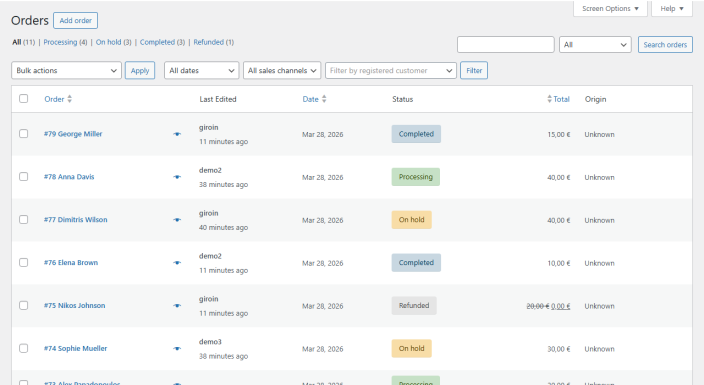Filter orders by Refunded (1)
This screenshot has height=385, width=704.
coord(214,42)
